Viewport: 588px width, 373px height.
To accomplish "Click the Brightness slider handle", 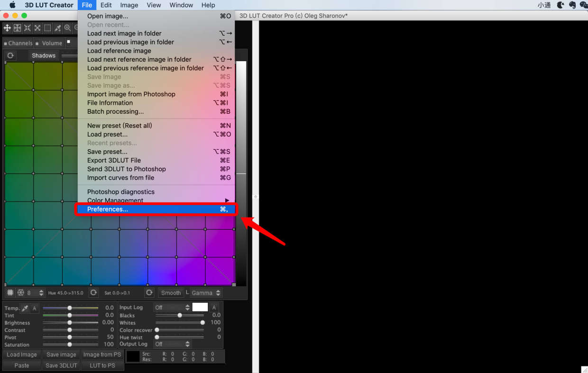I will tap(70, 323).
